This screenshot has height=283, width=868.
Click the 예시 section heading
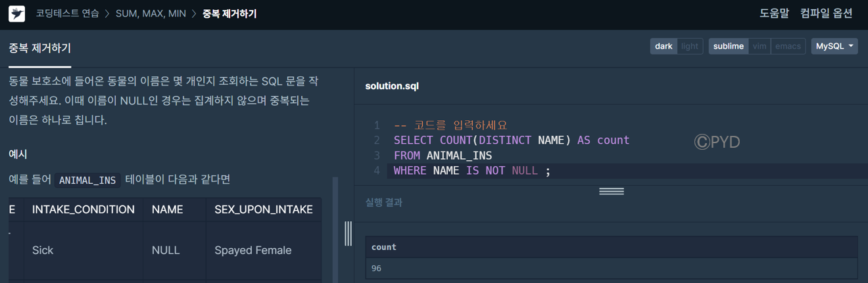tap(18, 154)
